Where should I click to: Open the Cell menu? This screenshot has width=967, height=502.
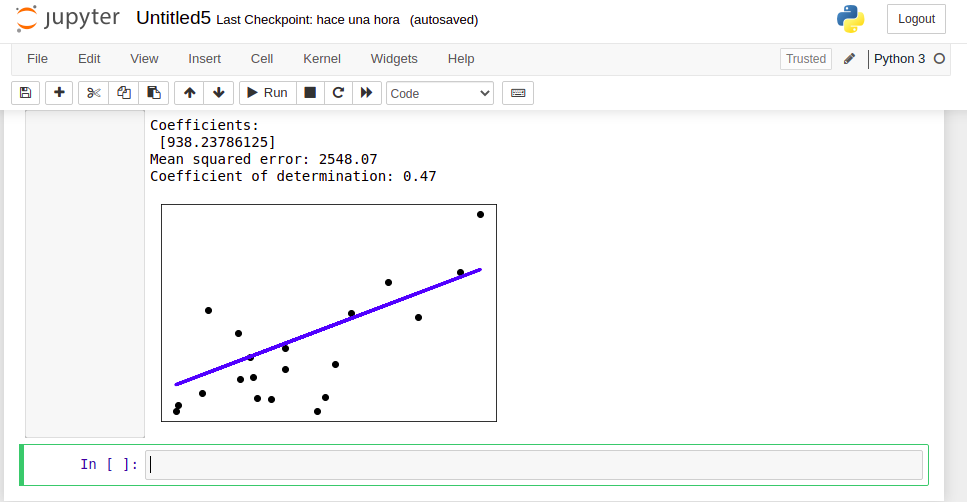click(262, 59)
